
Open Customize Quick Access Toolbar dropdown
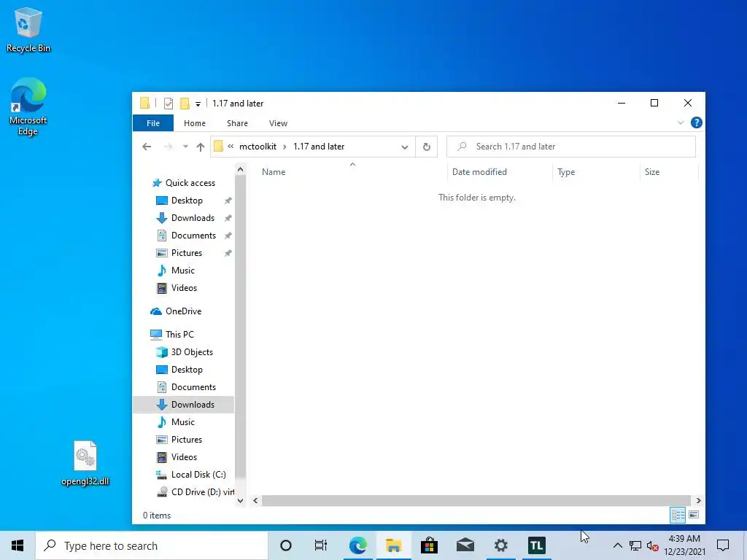(198, 104)
